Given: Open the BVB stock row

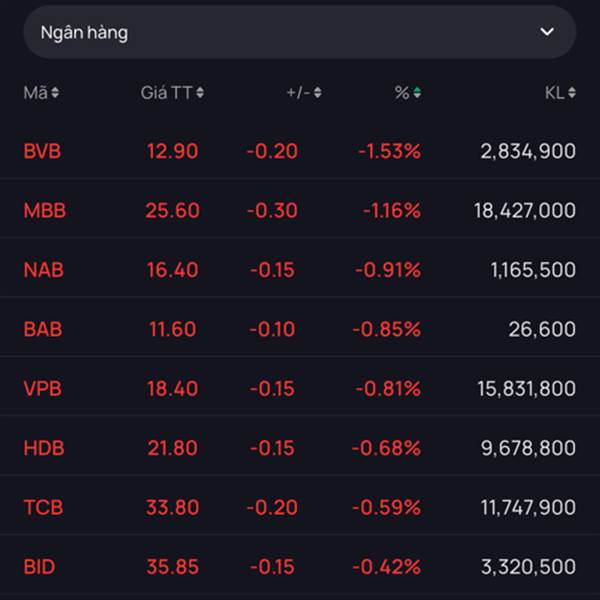Looking at the screenshot, I should pyautogui.click(x=300, y=151).
